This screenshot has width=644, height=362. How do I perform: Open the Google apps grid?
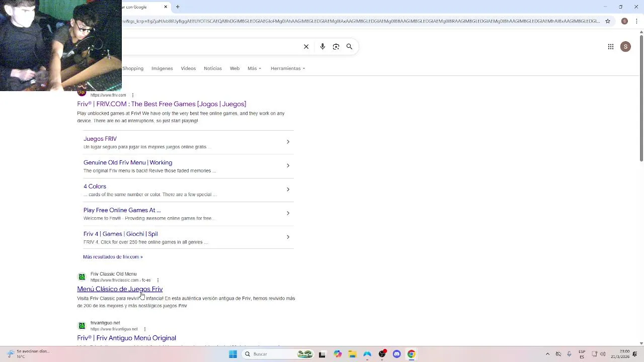pyautogui.click(x=611, y=47)
